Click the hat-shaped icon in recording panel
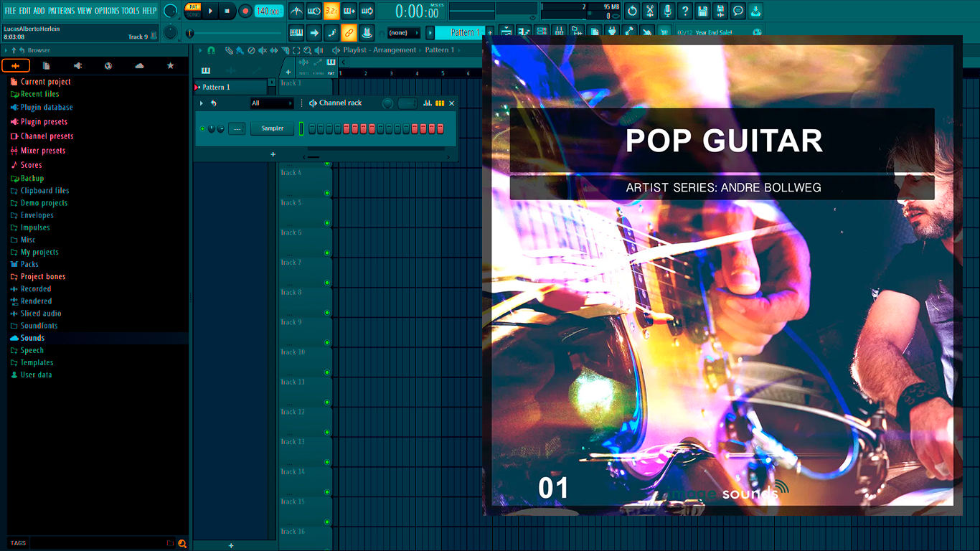This screenshot has height=551, width=980. [x=367, y=32]
